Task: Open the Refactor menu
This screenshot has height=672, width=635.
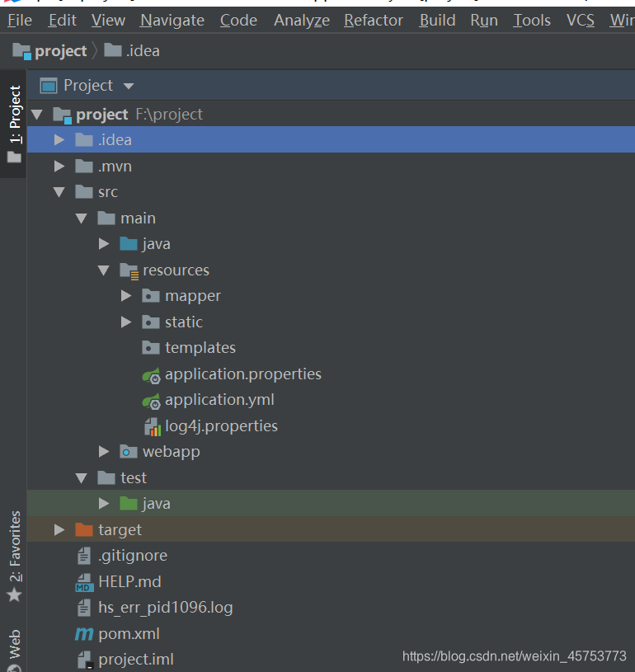Action: (x=374, y=20)
